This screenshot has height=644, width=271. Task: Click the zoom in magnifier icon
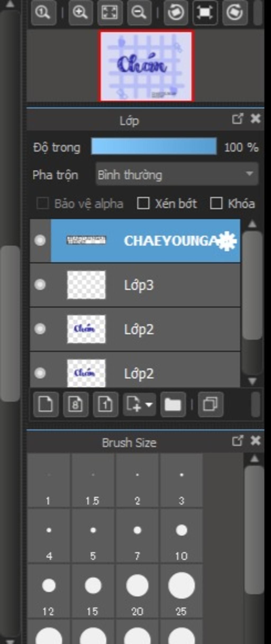pyautogui.click(x=80, y=12)
